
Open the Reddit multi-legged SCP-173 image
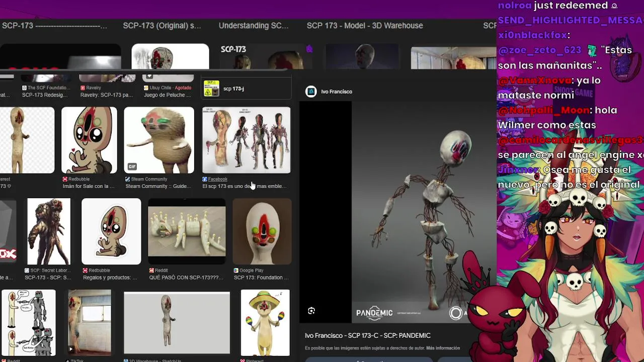pyautogui.click(x=187, y=231)
